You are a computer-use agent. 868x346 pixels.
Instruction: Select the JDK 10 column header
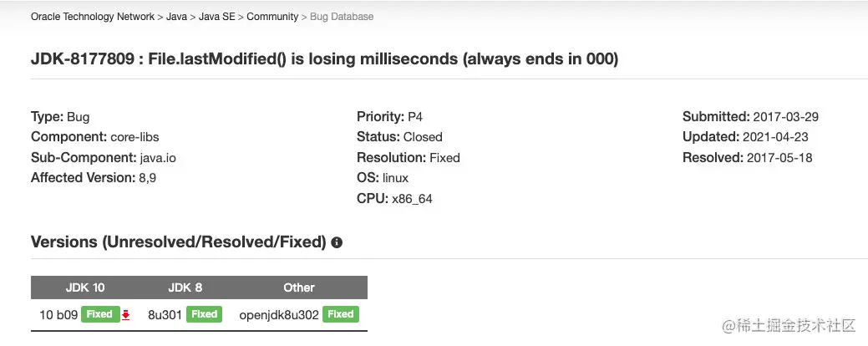pyautogui.click(x=85, y=287)
